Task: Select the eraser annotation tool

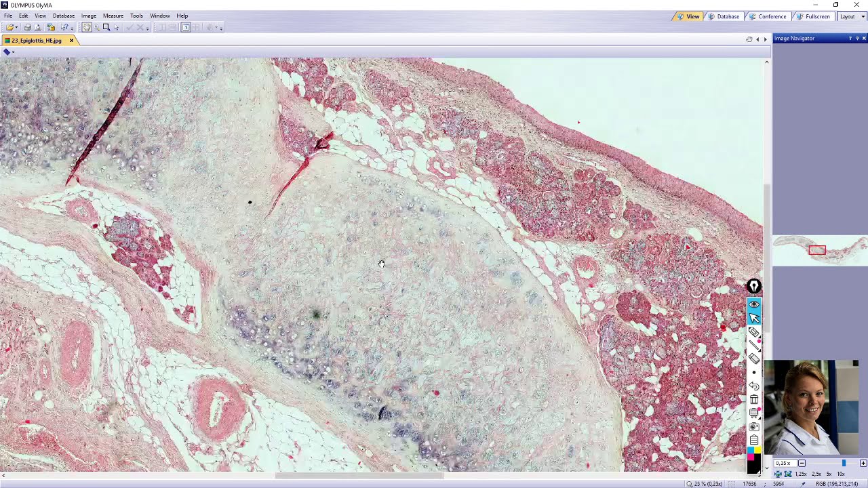Action: 754,359
